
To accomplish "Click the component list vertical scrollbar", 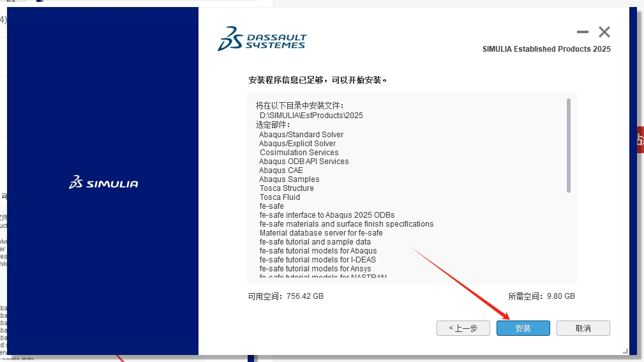I will click(568, 146).
